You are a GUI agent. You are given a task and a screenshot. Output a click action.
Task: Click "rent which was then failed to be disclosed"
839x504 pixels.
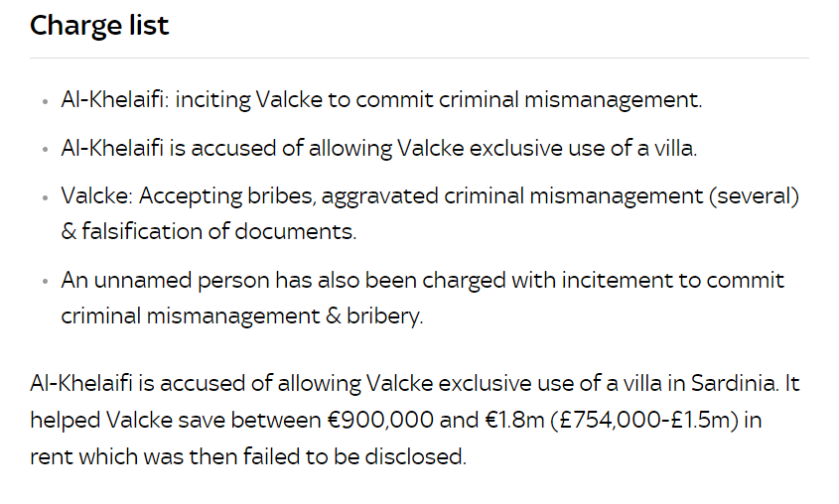click(x=248, y=456)
